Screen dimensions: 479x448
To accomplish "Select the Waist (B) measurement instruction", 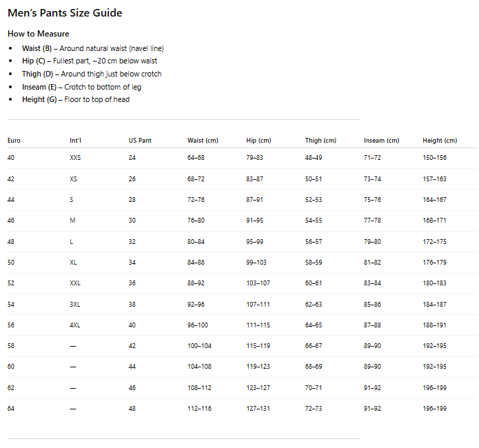I will [x=92, y=49].
